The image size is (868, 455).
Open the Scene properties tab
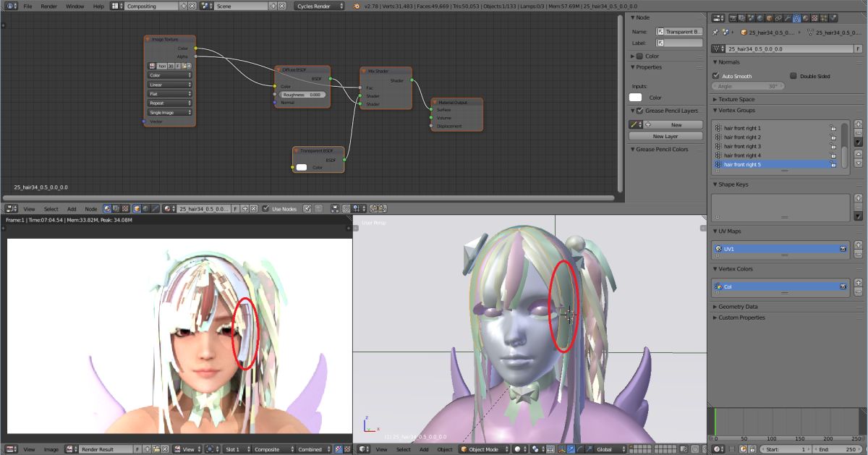point(751,18)
